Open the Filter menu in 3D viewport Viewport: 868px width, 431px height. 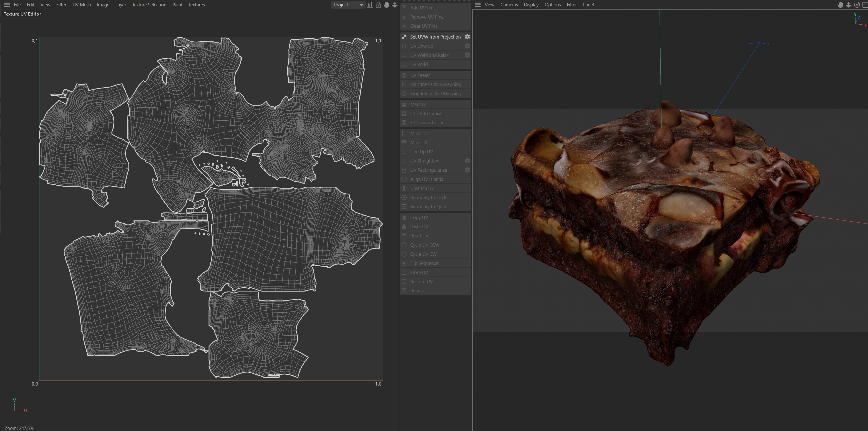[572, 5]
